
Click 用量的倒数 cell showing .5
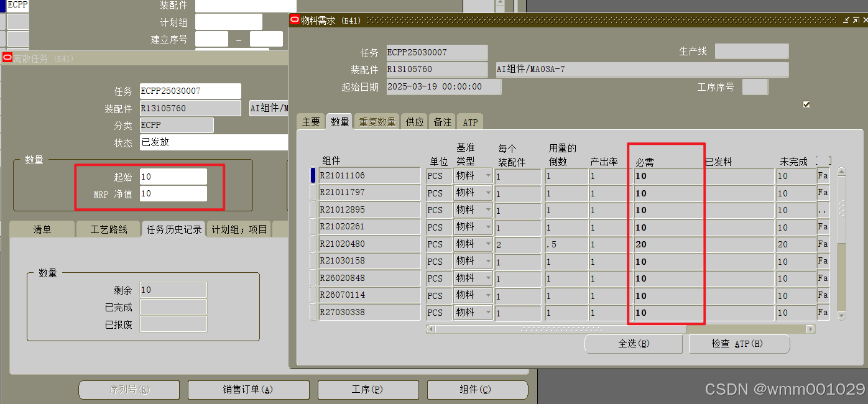pos(566,244)
